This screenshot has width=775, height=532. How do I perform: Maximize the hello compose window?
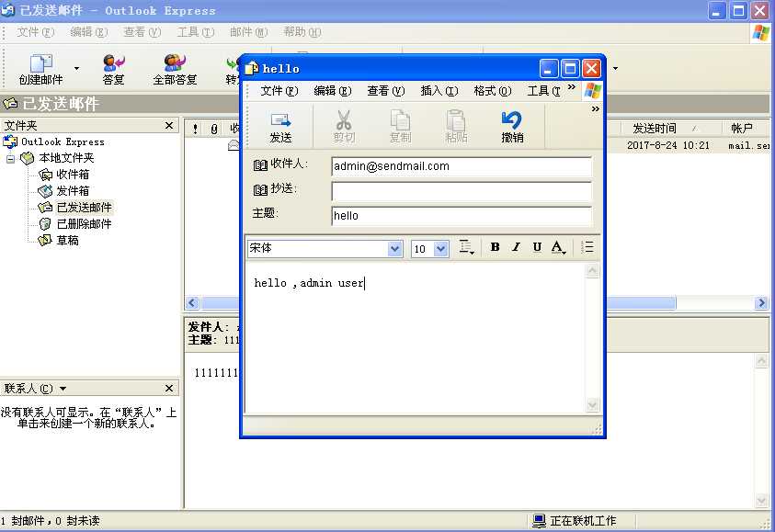click(570, 69)
